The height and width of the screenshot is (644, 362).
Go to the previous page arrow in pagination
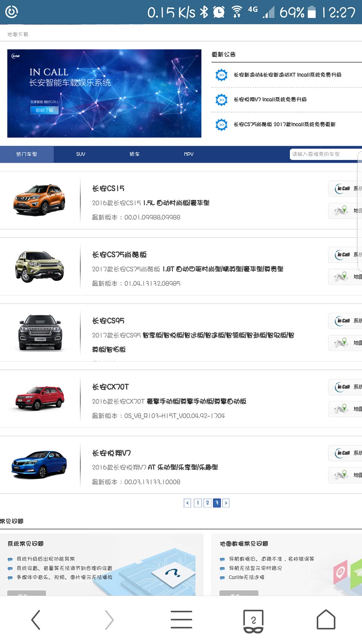click(x=187, y=503)
